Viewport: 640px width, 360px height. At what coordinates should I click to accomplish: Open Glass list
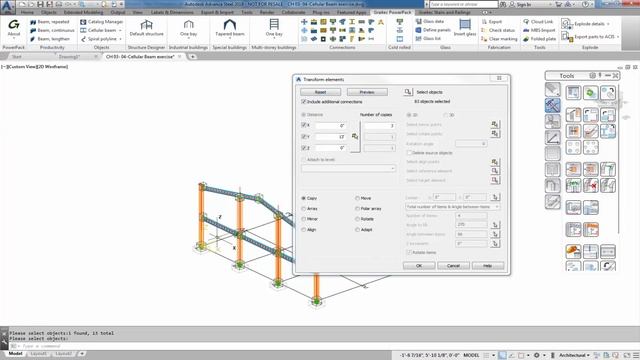pos(428,38)
